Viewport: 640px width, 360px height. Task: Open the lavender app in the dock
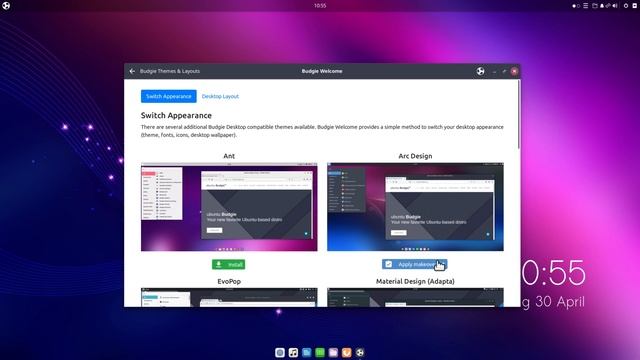(x=333, y=352)
